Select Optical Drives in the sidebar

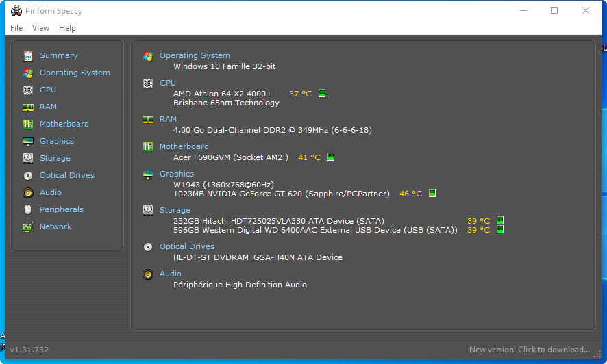click(x=67, y=175)
